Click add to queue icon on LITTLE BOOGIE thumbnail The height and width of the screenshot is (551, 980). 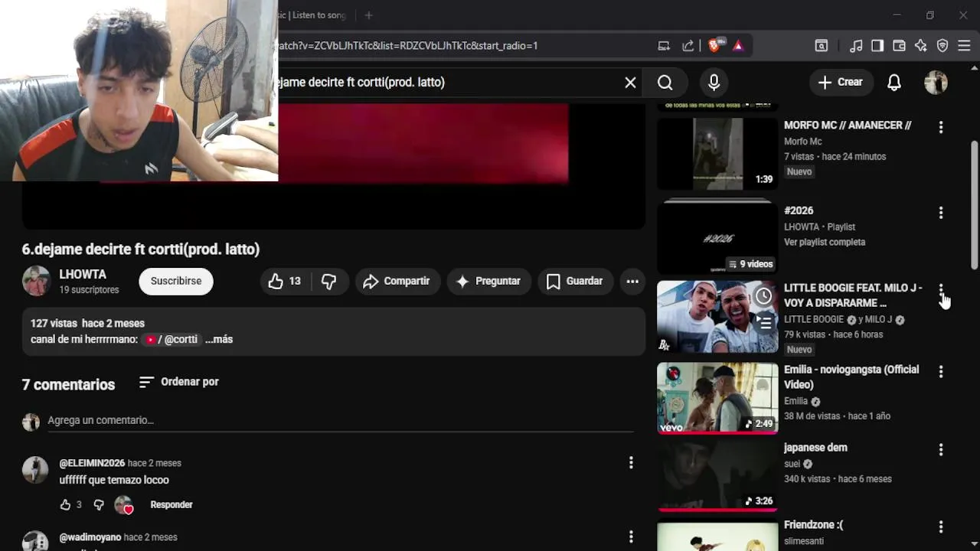pos(763,324)
